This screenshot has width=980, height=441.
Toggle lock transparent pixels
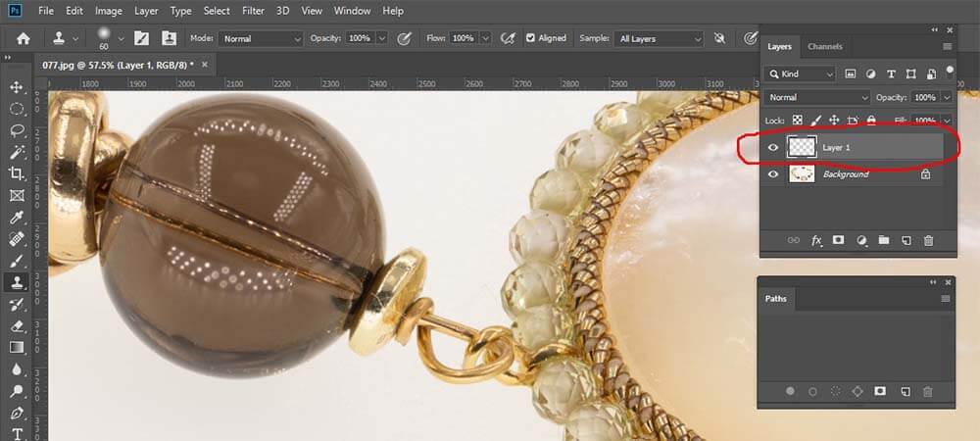coord(798,120)
